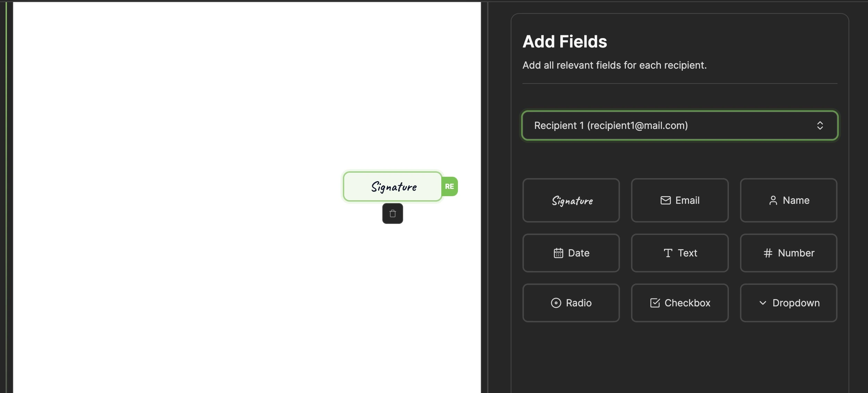The image size is (868, 393).
Task: Toggle the Checkbox field option
Action: (680, 303)
